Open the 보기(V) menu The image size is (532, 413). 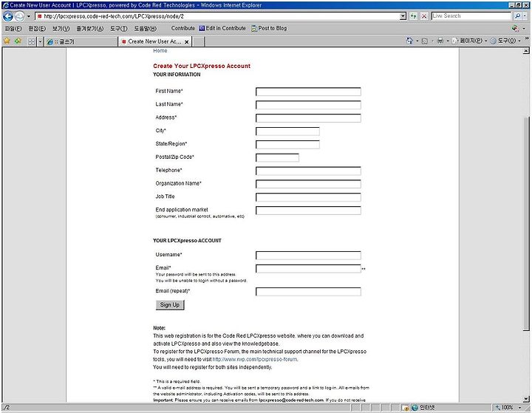pyautogui.click(x=61, y=29)
